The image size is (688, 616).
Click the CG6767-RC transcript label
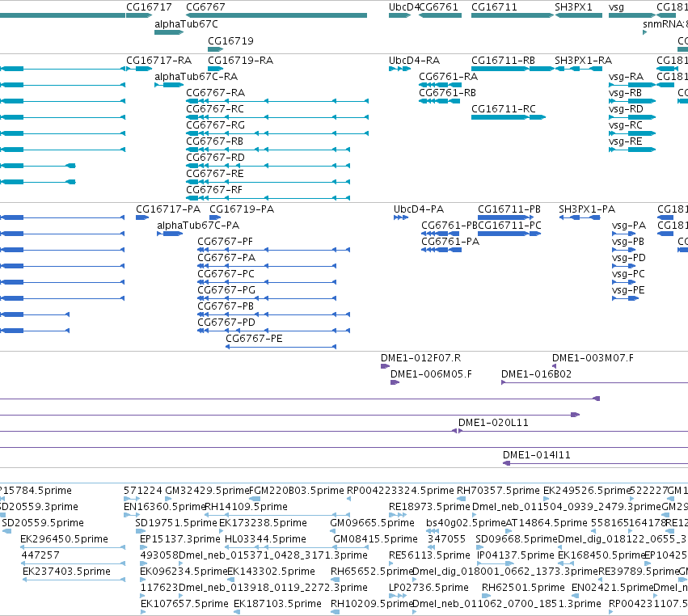215,109
